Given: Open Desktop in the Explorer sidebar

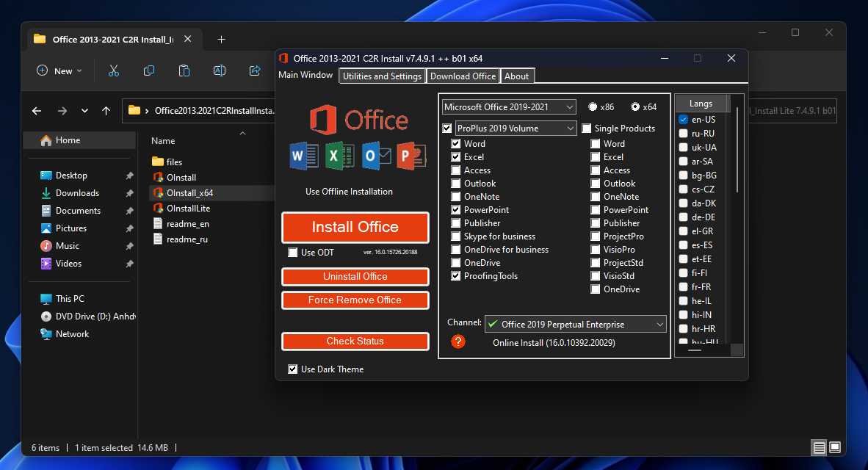Looking at the screenshot, I should (71, 175).
